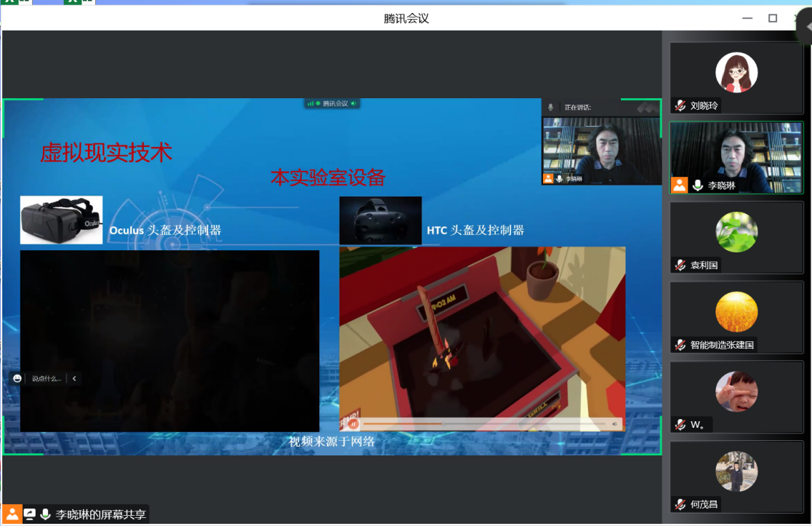Click the microphone icon before 李晓琳的屏幕共享
The width and height of the screenshot is (812, 526).
(46, 514)
